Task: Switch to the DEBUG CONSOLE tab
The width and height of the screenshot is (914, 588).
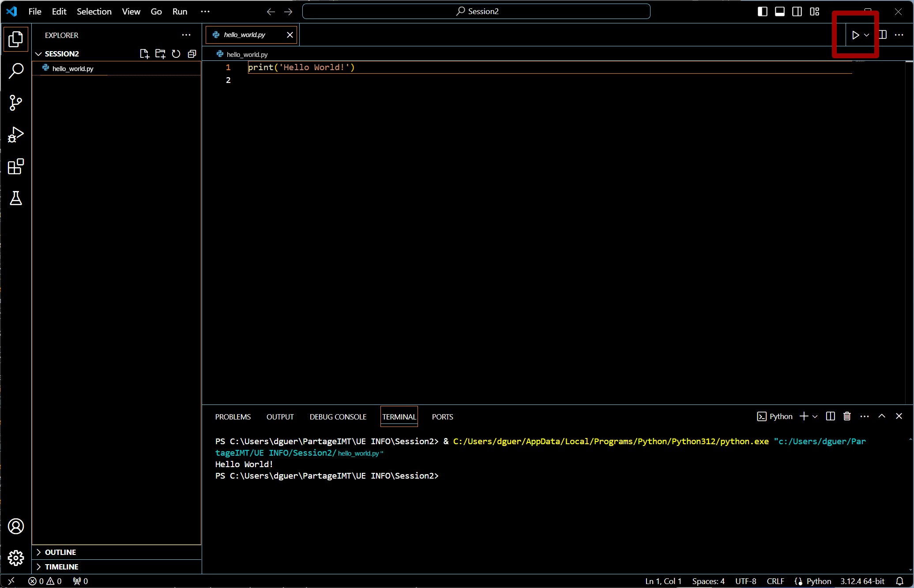Action: pos(338,417)
